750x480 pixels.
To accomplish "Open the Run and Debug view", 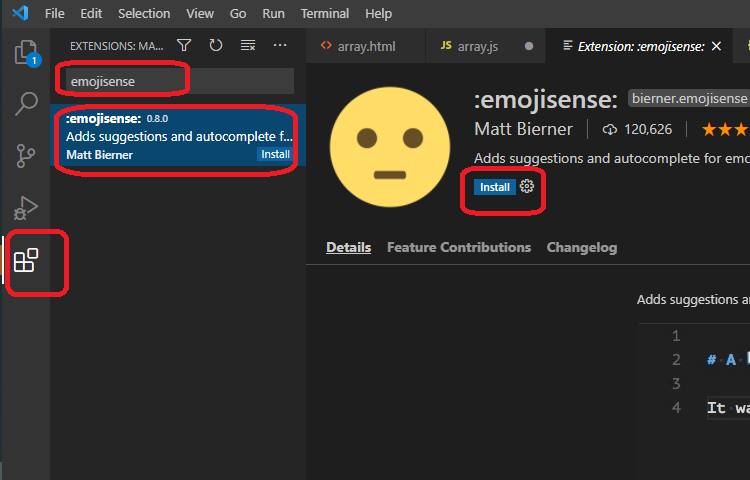I will tap(25, 208).
